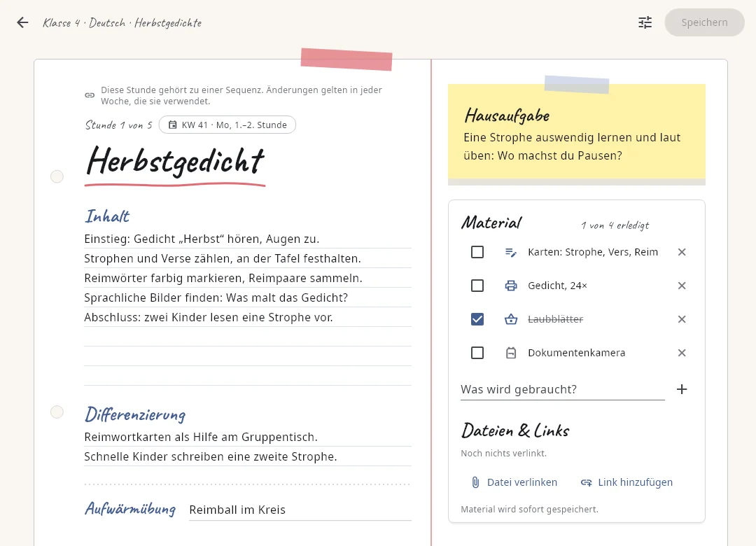Click the Aufwärmübung label

click(x=130, y=510)
